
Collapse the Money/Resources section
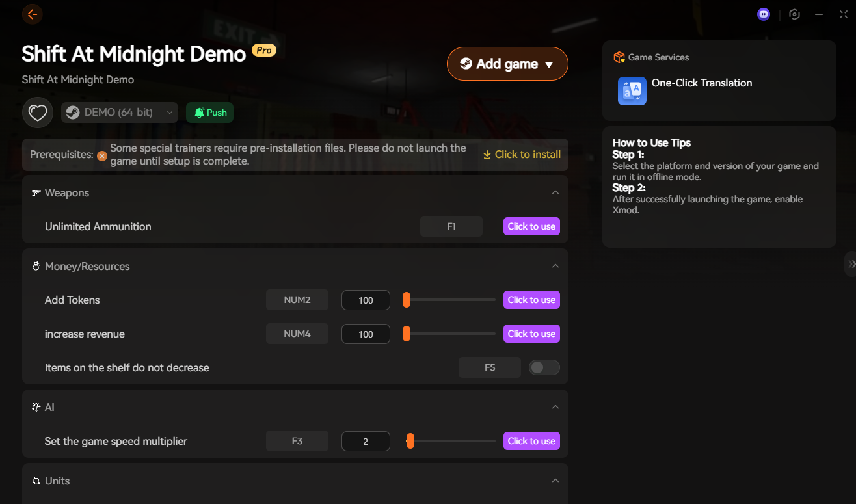pos(555,266)
